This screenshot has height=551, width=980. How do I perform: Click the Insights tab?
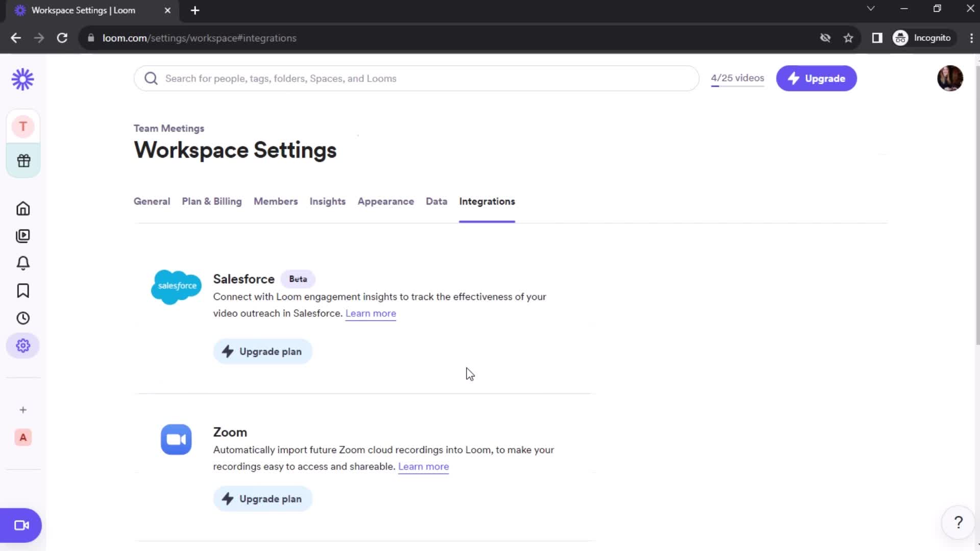[x=328, y=201]
